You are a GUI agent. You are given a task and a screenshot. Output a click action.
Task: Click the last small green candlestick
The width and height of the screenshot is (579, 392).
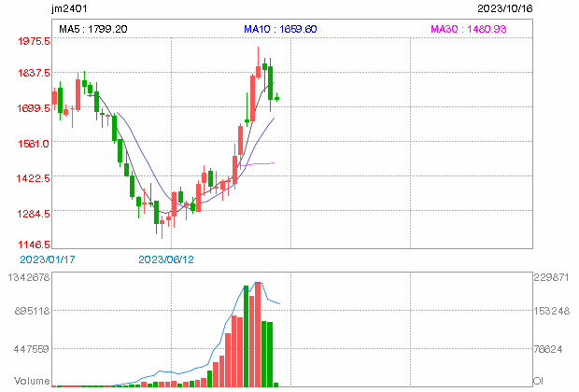pos(277,98)
